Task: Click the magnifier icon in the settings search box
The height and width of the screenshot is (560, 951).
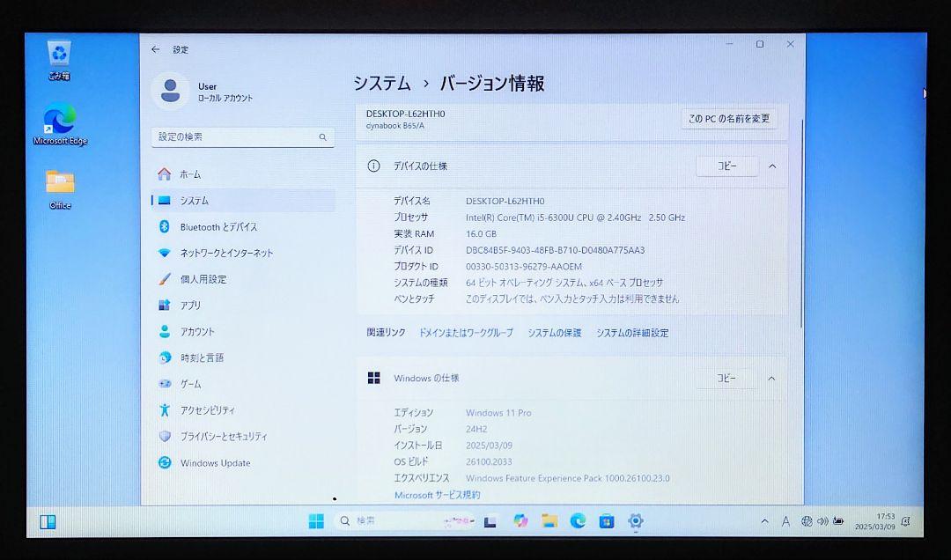Action: click(322, 137)
